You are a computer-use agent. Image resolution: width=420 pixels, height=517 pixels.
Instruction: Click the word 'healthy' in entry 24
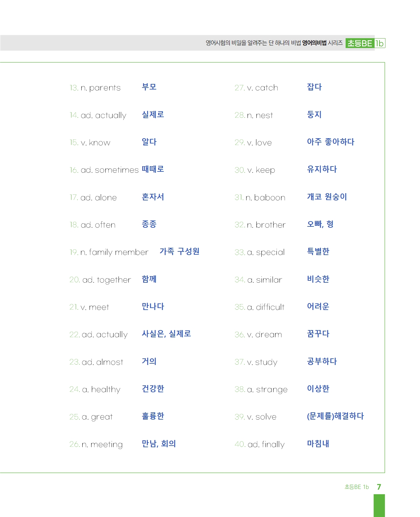106,390
